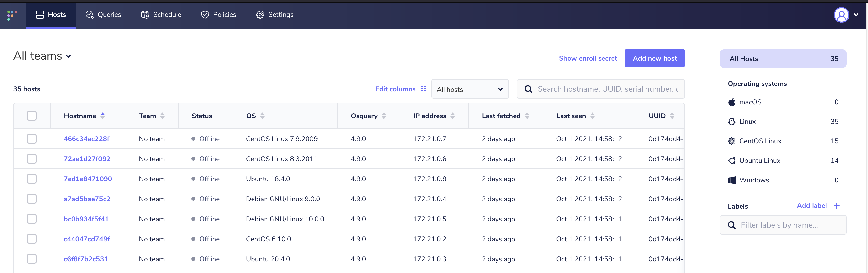Screen dimensions: 868x273
Task: Sort by the Hostname column arrow
Action: [103, 116]
